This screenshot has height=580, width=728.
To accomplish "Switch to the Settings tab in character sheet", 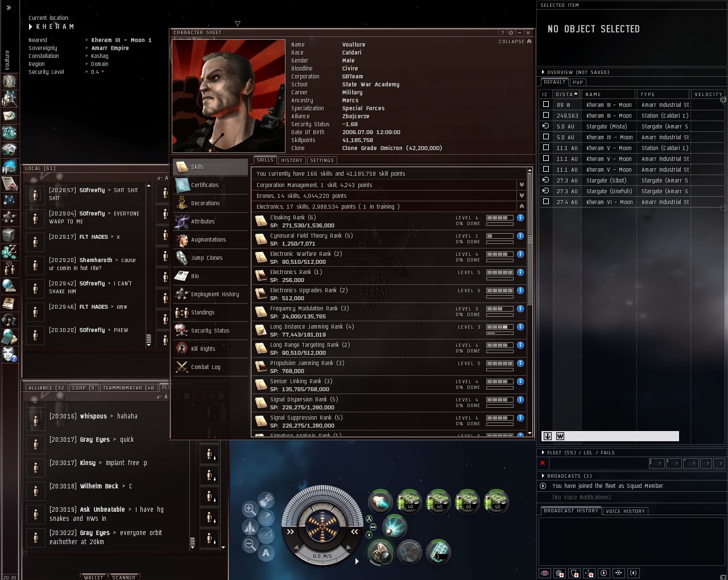I will (322, 160).
